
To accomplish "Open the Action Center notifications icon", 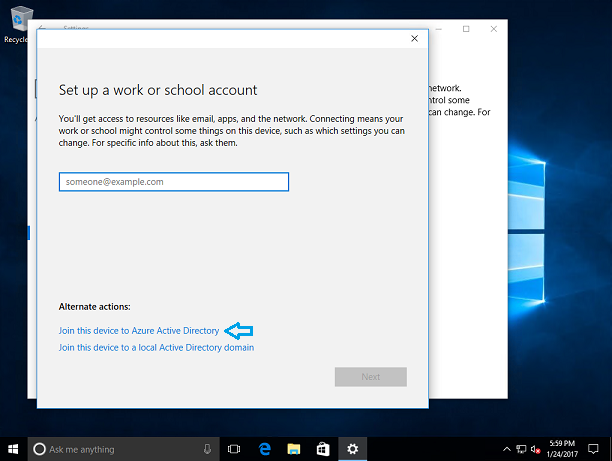I will (x=593, y=449).
